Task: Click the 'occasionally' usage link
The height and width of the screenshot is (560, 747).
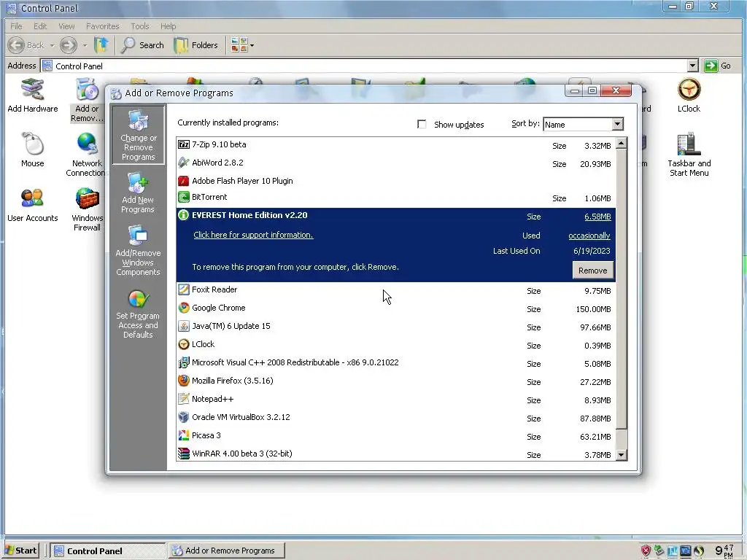Action: (x=589, y=236)
